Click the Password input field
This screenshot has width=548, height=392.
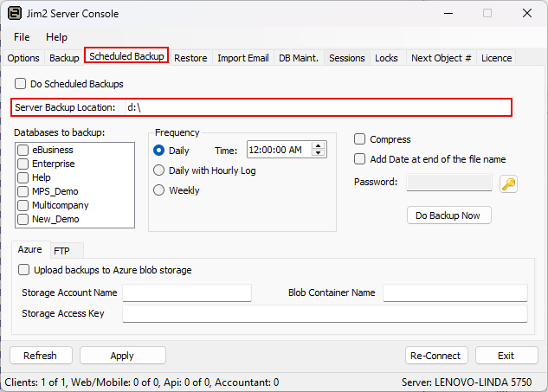[449, 182]
